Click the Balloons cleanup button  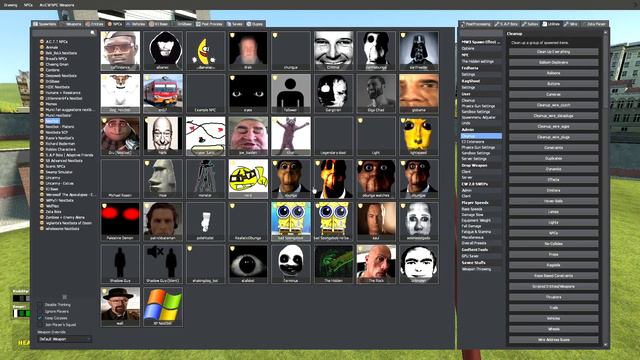(553, 73)
